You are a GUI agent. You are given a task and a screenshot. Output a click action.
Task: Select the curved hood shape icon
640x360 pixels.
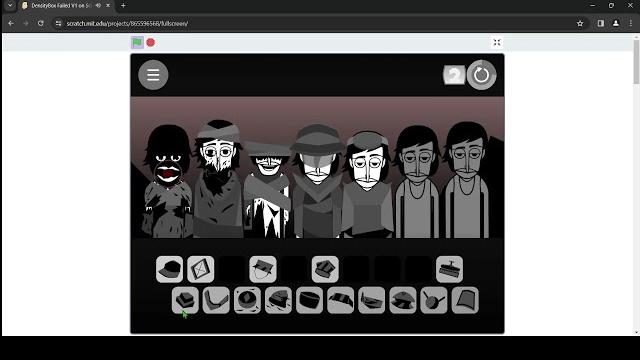(x=465, y=300)
